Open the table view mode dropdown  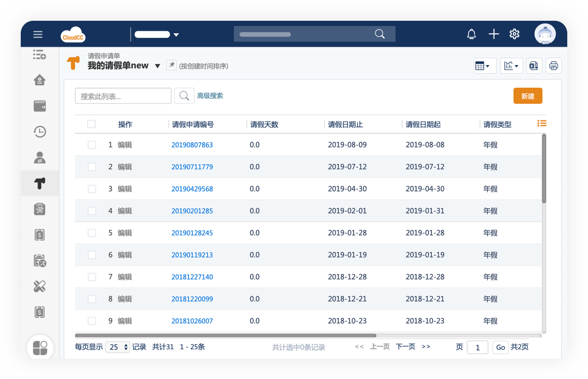[x=485, y=66]
